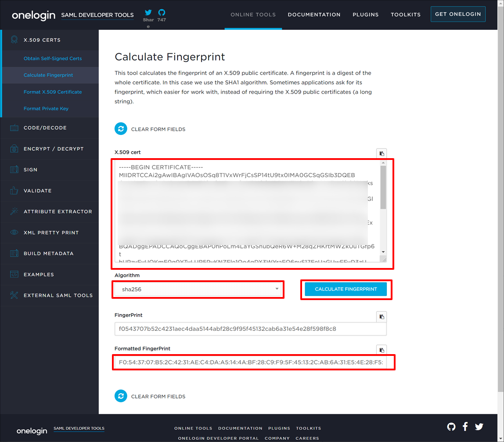
Task: Open footer Careers link
Action: 307,438
